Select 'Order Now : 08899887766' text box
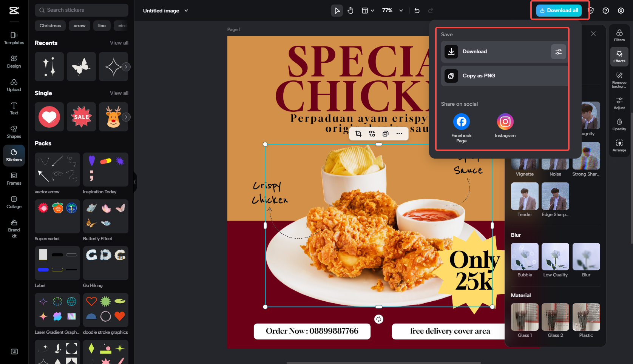Screen dimensions: 633x364 pos(312,331)
